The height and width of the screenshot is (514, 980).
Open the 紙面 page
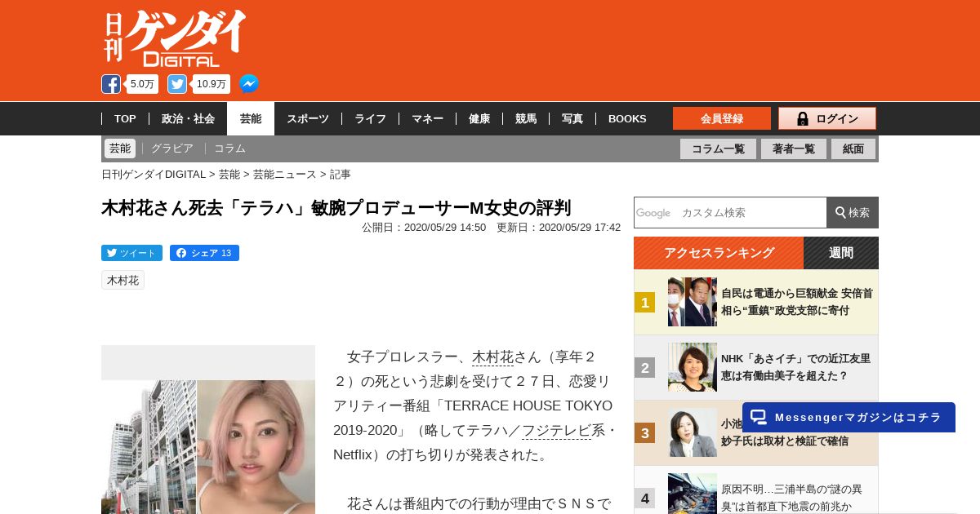point(853,148)
